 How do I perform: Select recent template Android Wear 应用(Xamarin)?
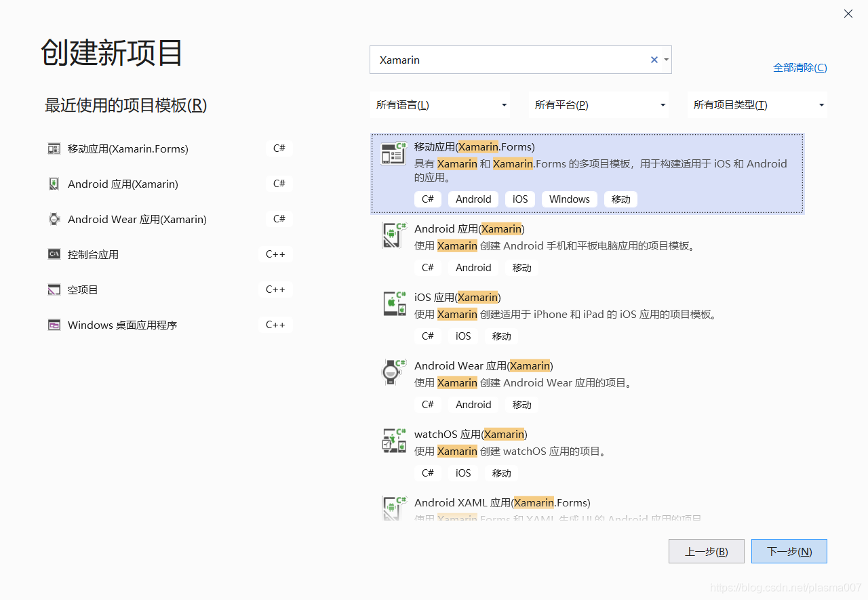[x=170, y=219]
